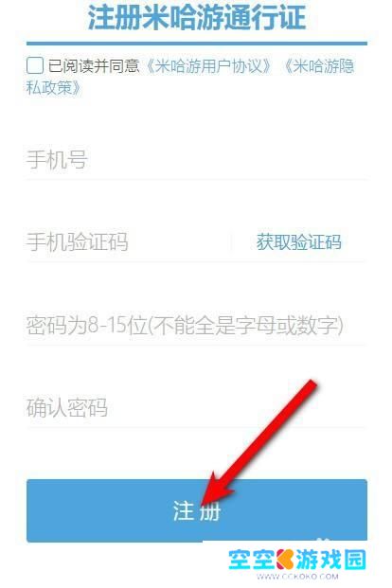The height and width of the screenshot is (588, 392).
Task: Click the 已阅读并同意 label text
Action: pos(94,66)
